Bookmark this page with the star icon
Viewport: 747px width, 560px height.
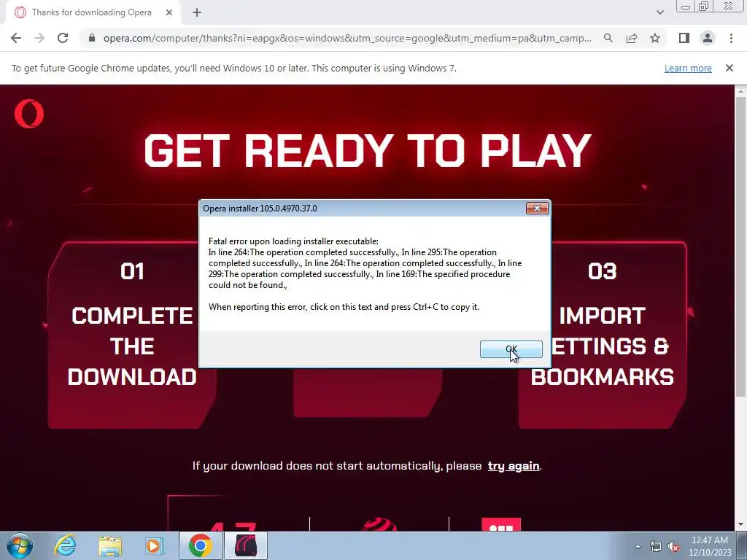tap(655, 38)
